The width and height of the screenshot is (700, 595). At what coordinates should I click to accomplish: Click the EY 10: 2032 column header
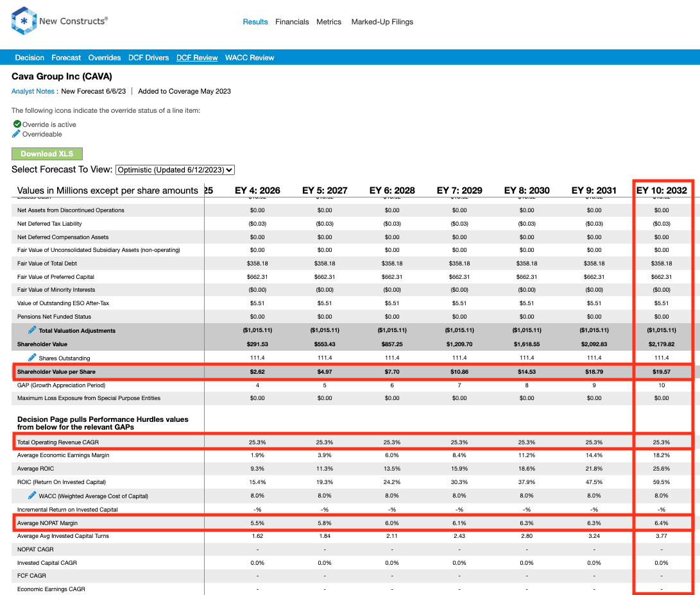point(662,190)
